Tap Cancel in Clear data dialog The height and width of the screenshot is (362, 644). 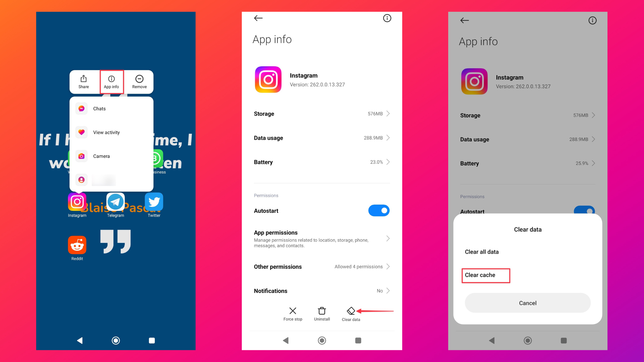[528, 303]
